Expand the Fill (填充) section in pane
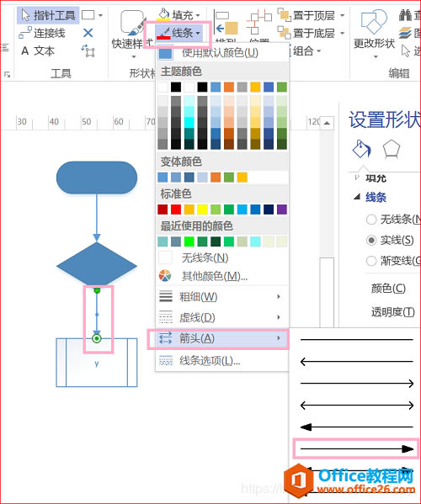The width and height of the screenshot is (421, 504). click(356, 178)
